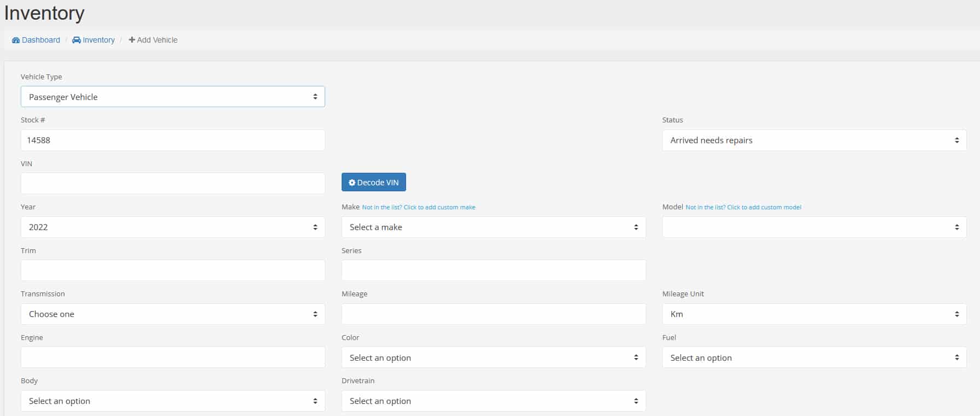Image resolution: width=980 pixels, height=416 pixels.
Task: Click the Drivetrain label
Action: click(358, 380)
